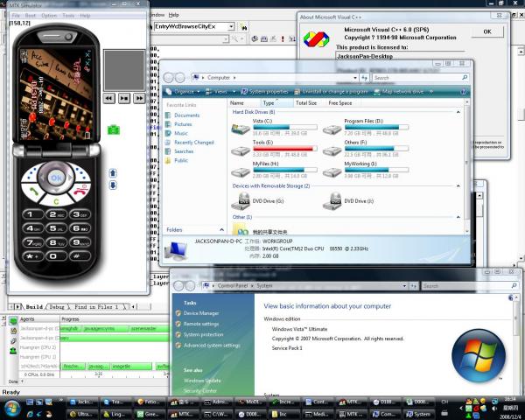The height and width of the screenshot is (420, 525).
Task: Click System properties in Computer toolbar
Action: coord(264,91)
